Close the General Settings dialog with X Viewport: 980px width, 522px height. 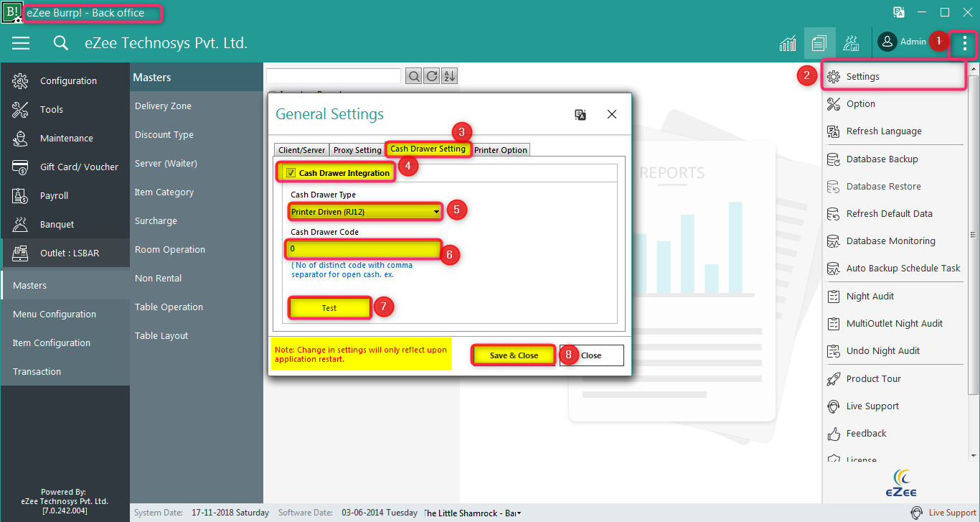(x=611, y=114)
